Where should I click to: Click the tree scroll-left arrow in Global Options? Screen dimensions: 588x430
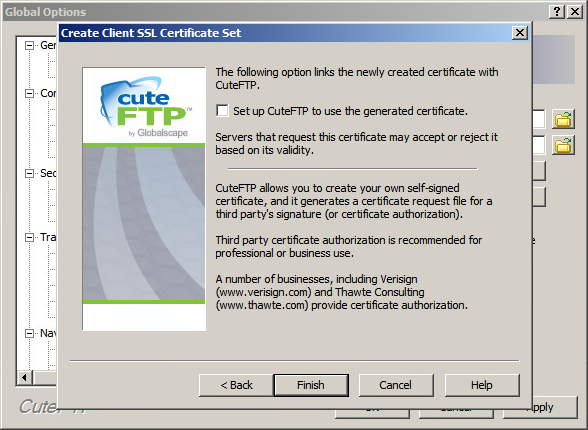point(25,377)
